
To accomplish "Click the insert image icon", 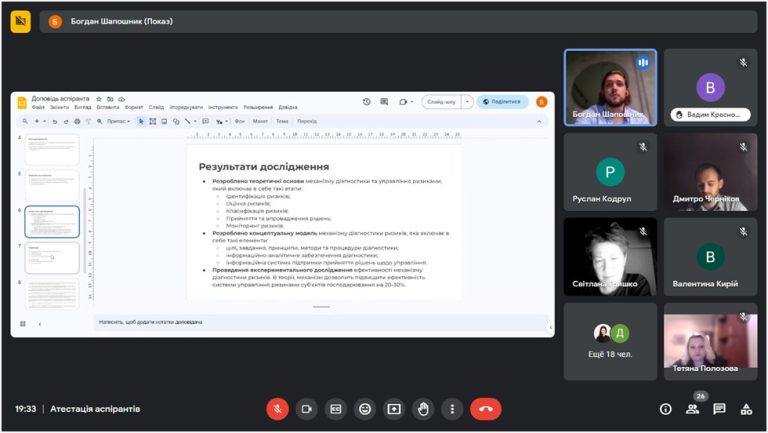I will (x=164, y=121).
